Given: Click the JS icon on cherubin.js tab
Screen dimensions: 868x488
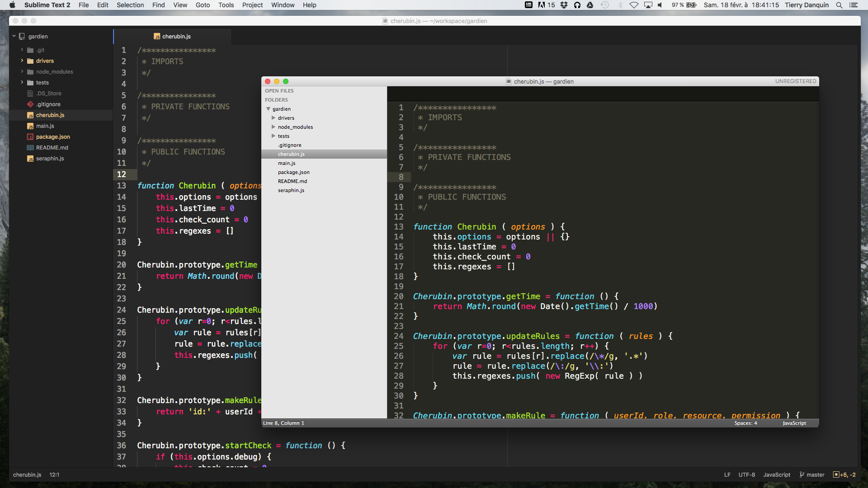Looking at the screenshot, I should 157,37.
